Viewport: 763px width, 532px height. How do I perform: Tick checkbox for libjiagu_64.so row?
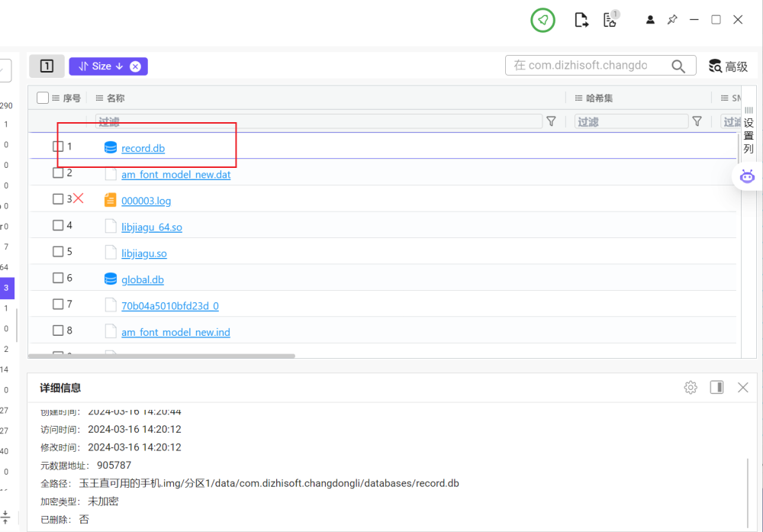coord(58,225)
